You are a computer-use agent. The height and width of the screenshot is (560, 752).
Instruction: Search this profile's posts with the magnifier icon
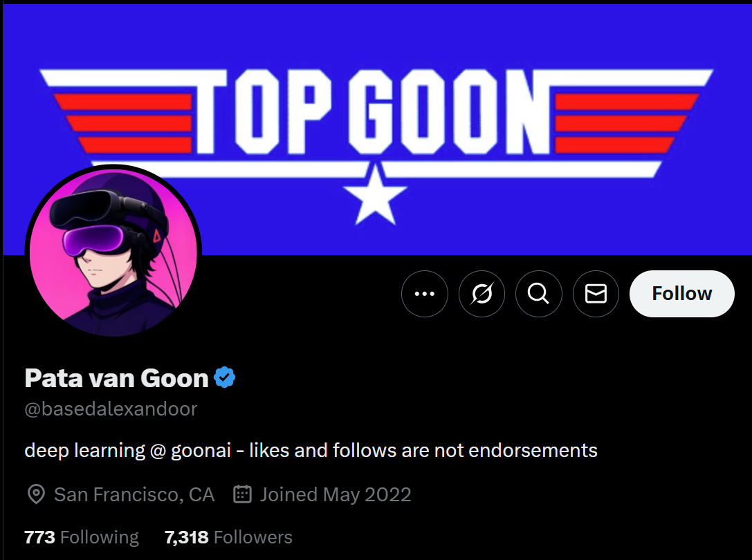(x=538, y=294)
